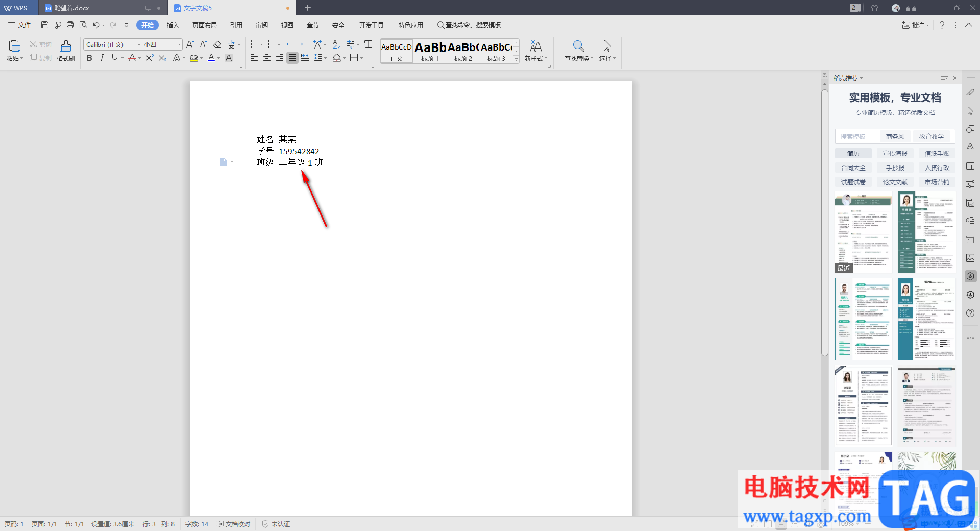Click the Print icon
This screenshot has height=531, width=980.
tap(70, 25)
